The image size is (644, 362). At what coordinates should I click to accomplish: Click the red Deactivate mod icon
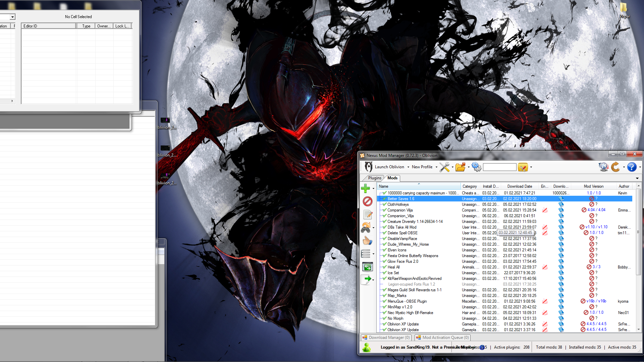[368, 201]
